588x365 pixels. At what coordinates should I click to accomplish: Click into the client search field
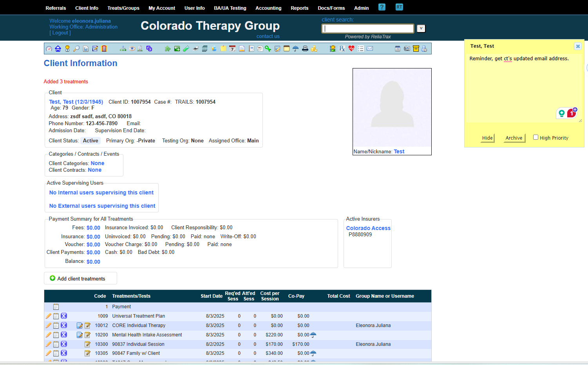tap(367, 29)
